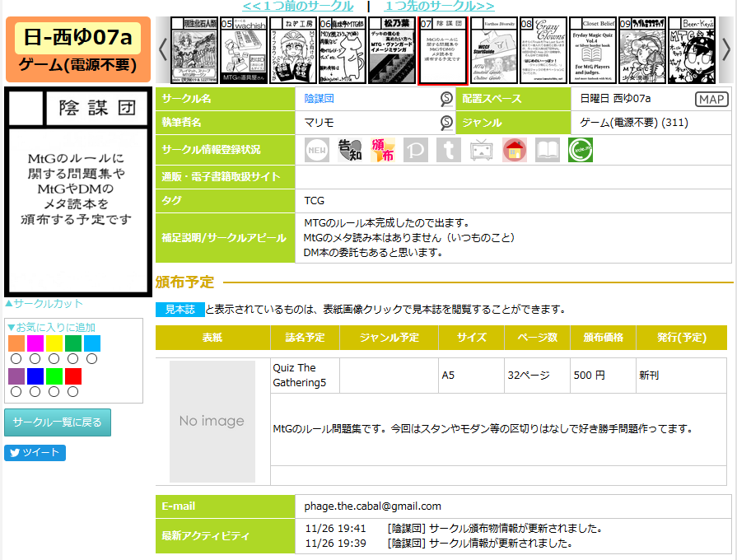Click the niconico TV icon
The width and height of the screenshot is (737, 560).
481,150
